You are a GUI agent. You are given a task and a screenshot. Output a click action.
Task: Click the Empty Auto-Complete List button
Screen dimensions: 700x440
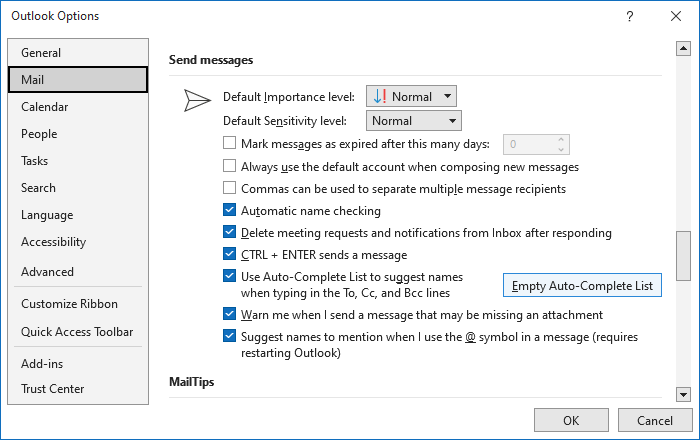582,286
